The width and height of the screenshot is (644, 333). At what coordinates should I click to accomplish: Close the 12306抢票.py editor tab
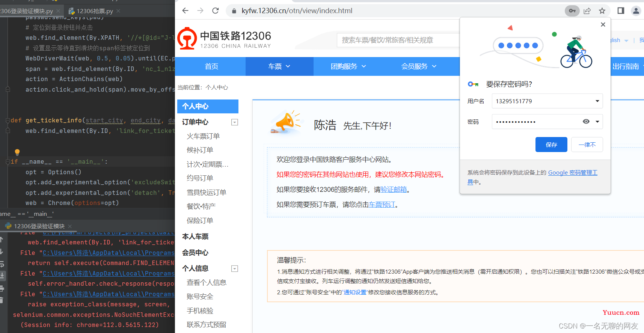[x=118, y=11]
